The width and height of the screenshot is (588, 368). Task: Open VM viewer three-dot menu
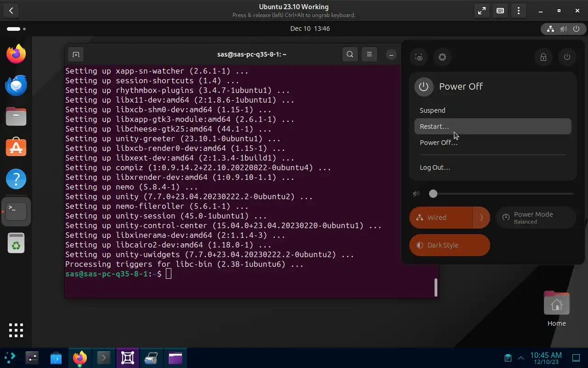tap(519, 11)
